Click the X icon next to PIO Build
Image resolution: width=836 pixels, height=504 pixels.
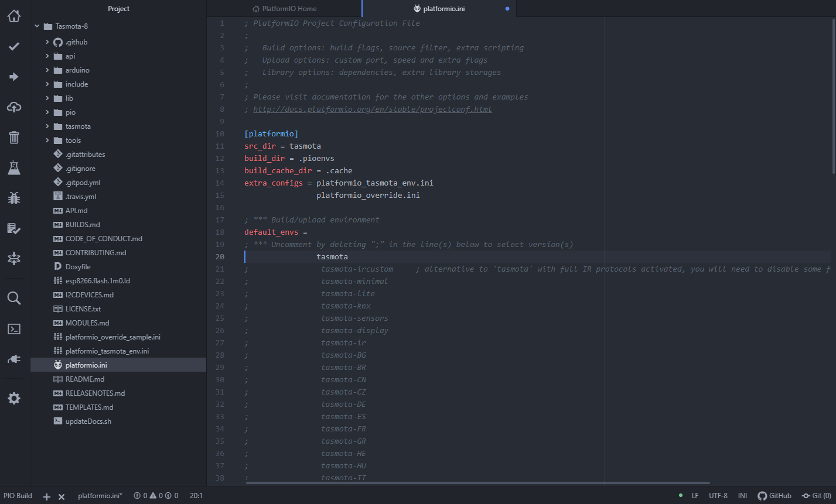[x=62, y=496]
